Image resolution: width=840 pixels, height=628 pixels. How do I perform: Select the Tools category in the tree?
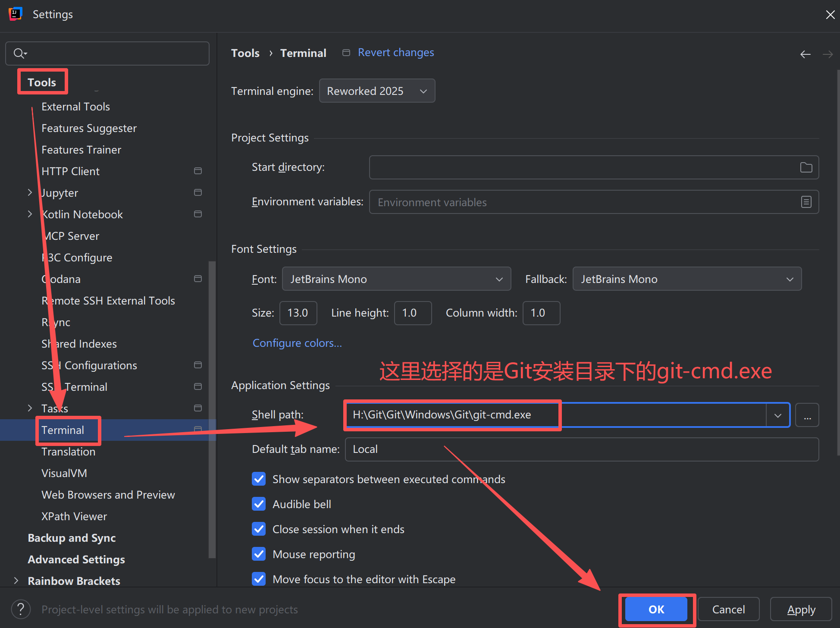[x=42, y=82]
